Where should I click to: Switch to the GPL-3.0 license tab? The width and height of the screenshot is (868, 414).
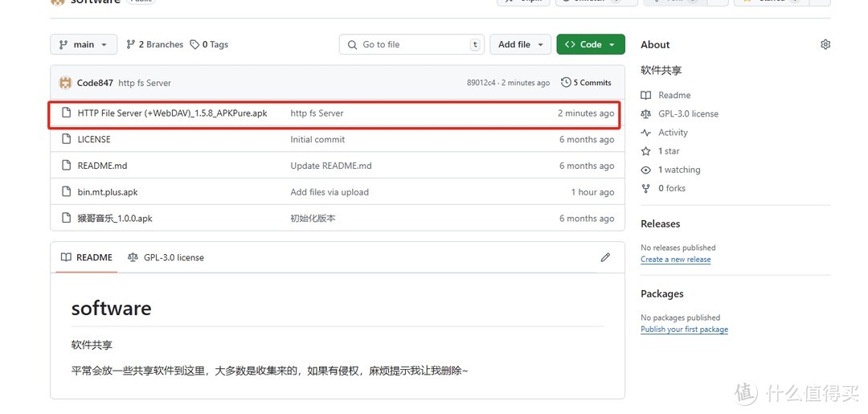[x=166, y=257]
